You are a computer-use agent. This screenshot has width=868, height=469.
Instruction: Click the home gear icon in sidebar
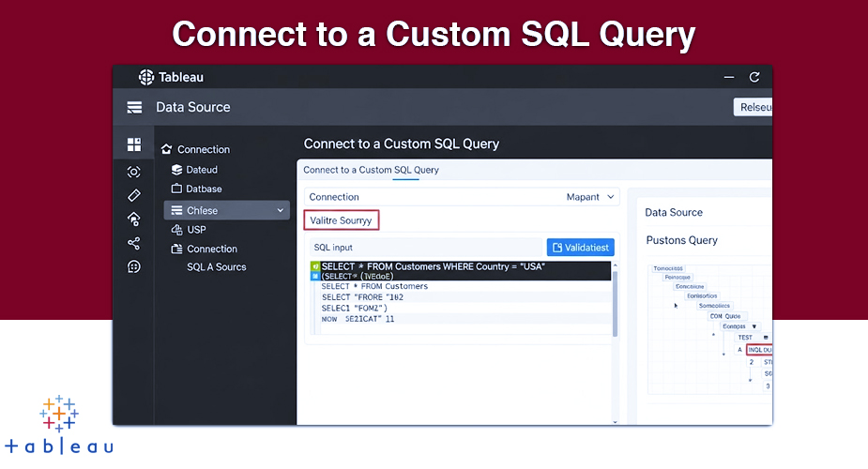[134, 219]
